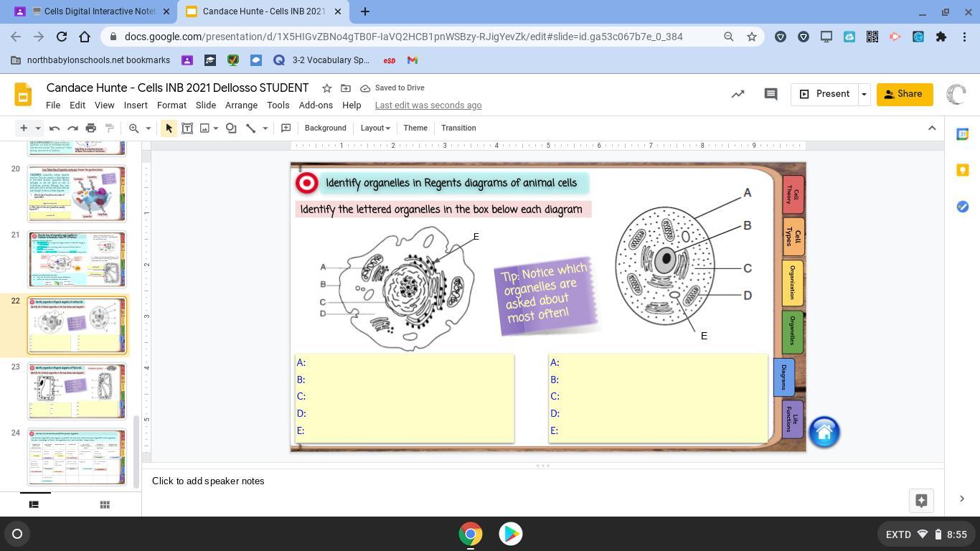The height and width of the screenshot is (551, 980).
Task: Star the presentation title
Action: [326, 88]
